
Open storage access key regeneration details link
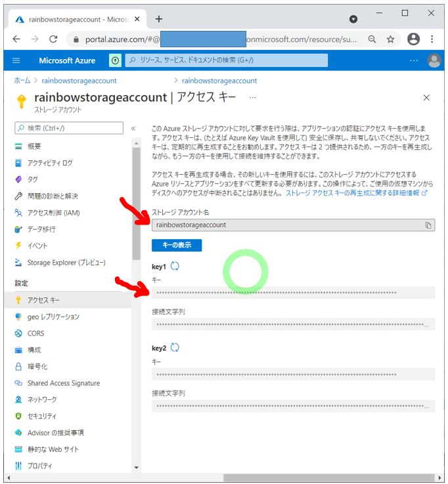point(357,193)
